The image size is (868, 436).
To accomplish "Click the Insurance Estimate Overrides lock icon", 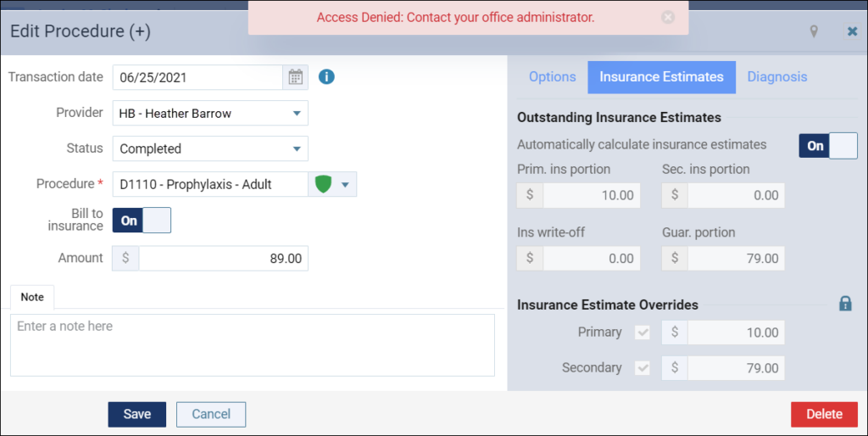I will click(845, 304).
